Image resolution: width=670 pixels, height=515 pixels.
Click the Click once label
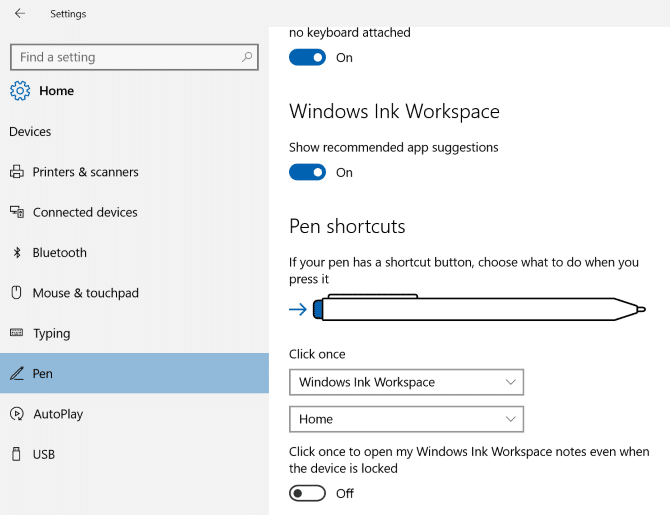click(x=317, y=354)
